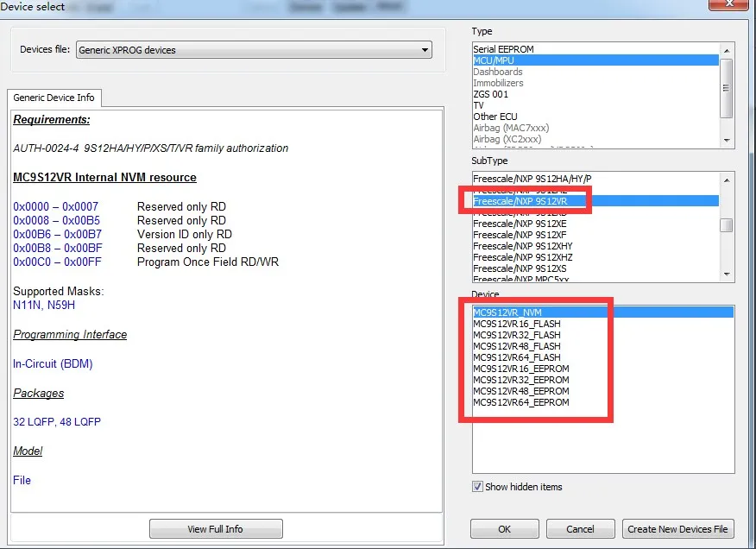Screen dimensions: 756x549
Task: Cancel the device selection dialog
Action: [580, 529]
